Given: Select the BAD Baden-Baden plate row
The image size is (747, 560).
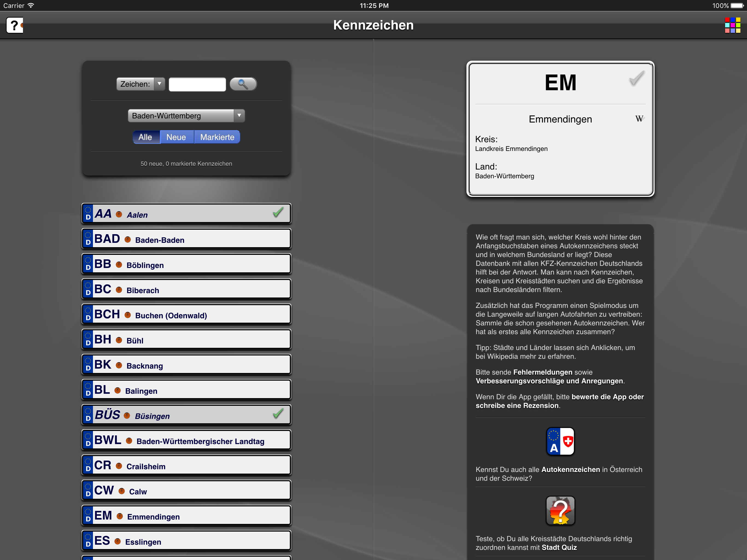Looking at the screenshot, I should [186, 239].
